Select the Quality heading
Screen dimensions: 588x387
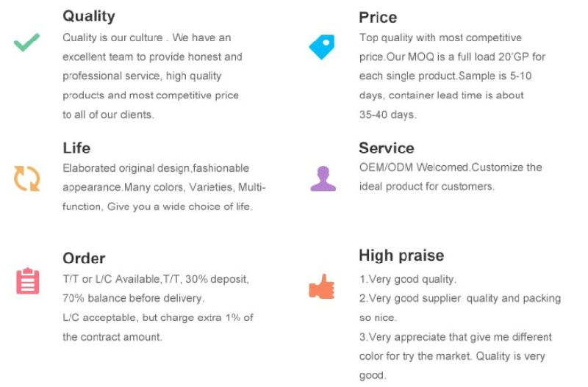coord(88,15)
